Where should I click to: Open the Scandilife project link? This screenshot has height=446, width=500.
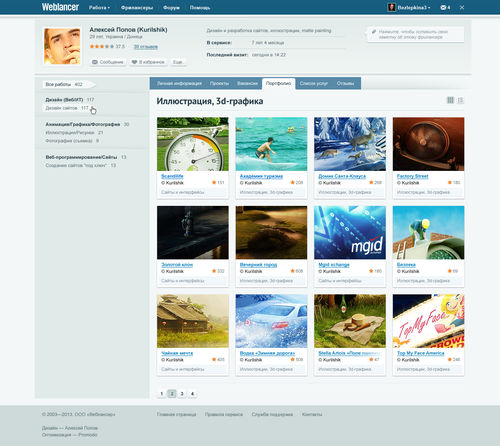click(x=172, y=176)
